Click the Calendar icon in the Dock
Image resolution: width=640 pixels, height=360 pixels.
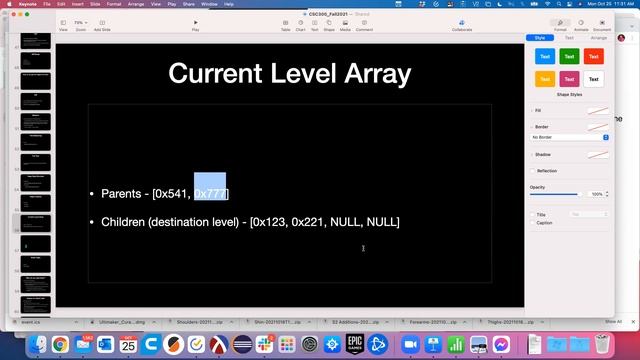point(128,344)
